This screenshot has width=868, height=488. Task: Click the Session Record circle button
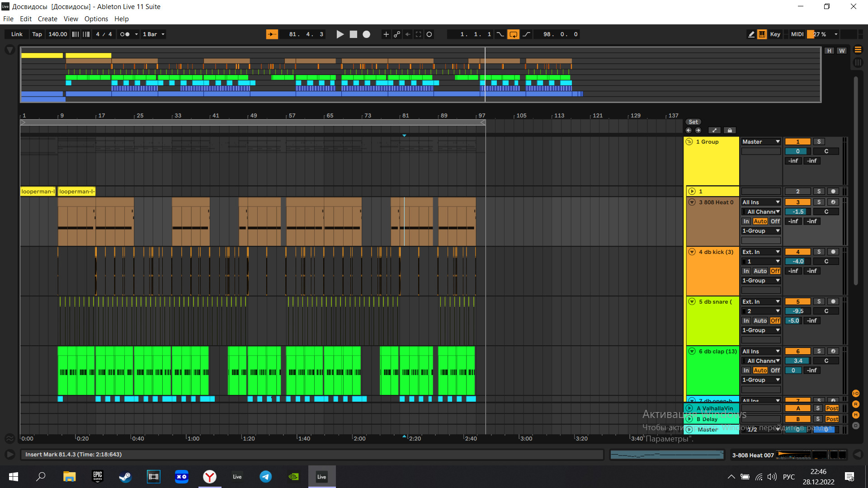pos(429,34)
